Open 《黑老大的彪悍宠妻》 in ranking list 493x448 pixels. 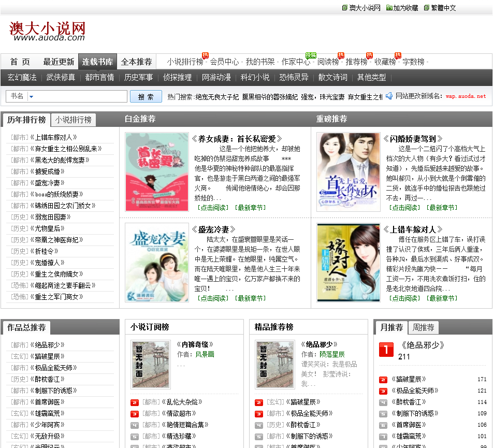pyautogui.click(x=60, y=160)
